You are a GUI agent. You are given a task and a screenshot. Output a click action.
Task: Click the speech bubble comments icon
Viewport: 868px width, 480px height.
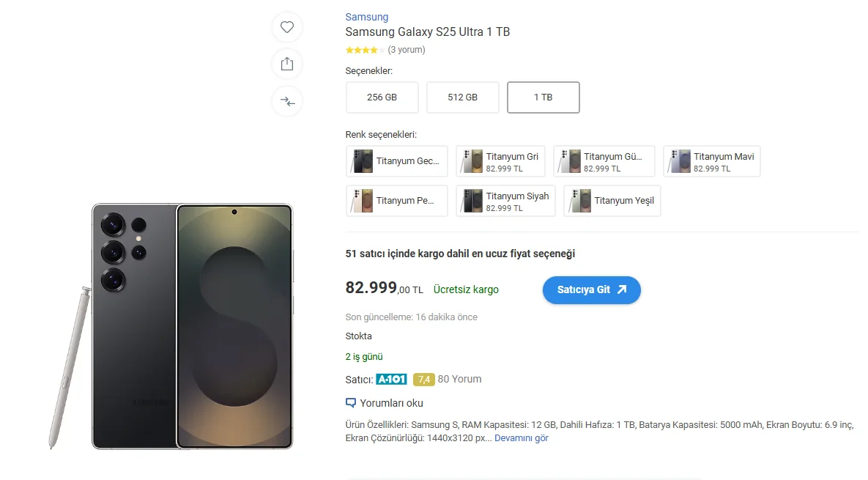(x=351, y=403)
